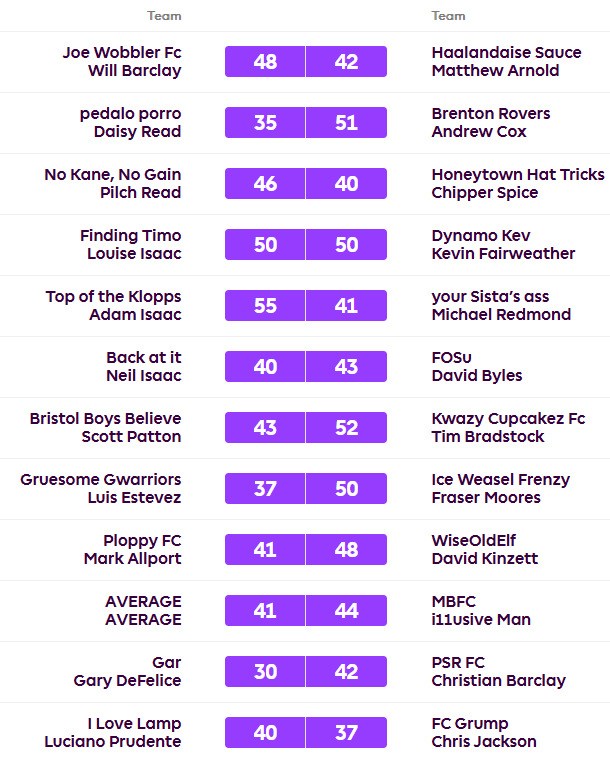
Task: View Brenton Rovers team by Andrew Cox
Action: coord(491,114)
